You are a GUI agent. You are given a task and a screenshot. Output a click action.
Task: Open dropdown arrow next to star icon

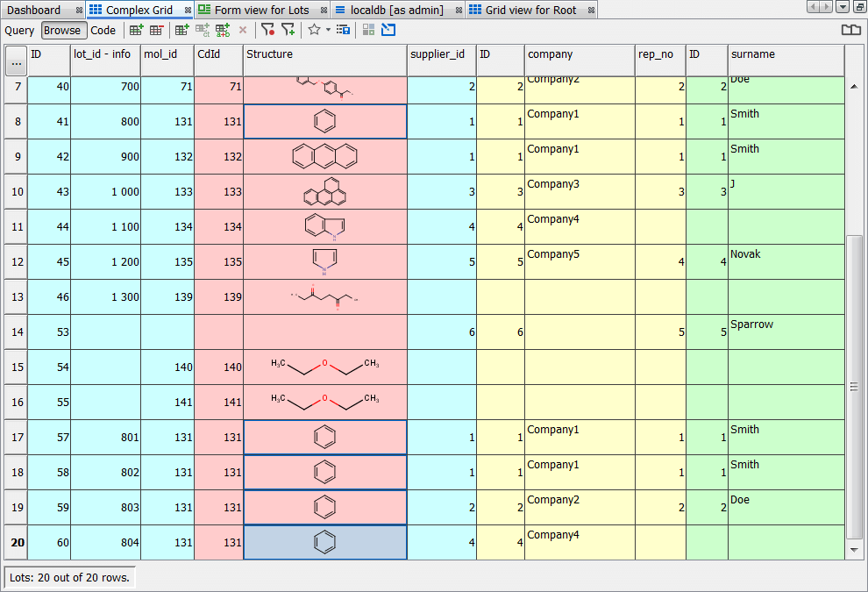click(x=328, y=30)
